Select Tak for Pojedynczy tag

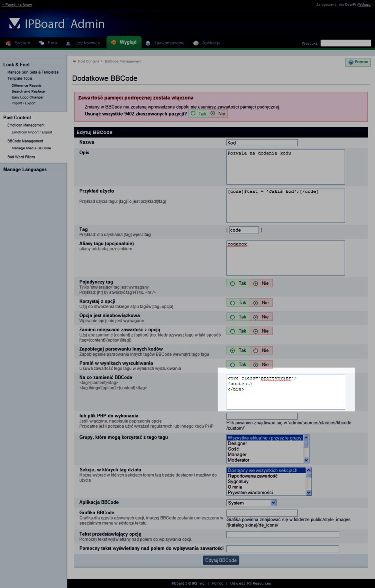pos(232,284)
